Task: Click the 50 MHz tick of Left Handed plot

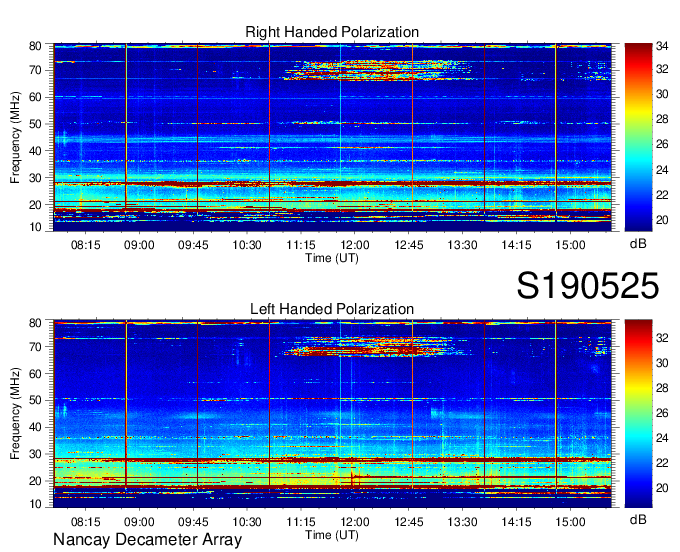Action: (35, 400)
